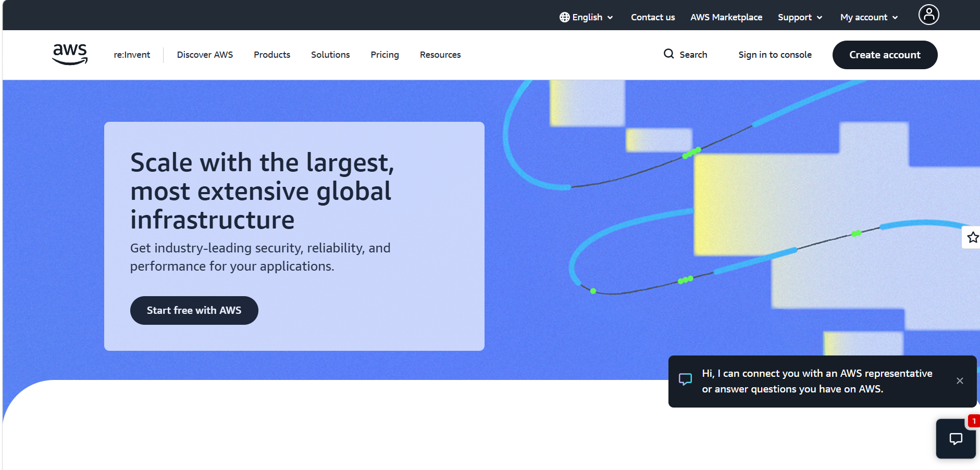Expand the My account dropdown
The height and width of the screenshot is (470, 980).
pyautogui.click(x=869, y=17)
